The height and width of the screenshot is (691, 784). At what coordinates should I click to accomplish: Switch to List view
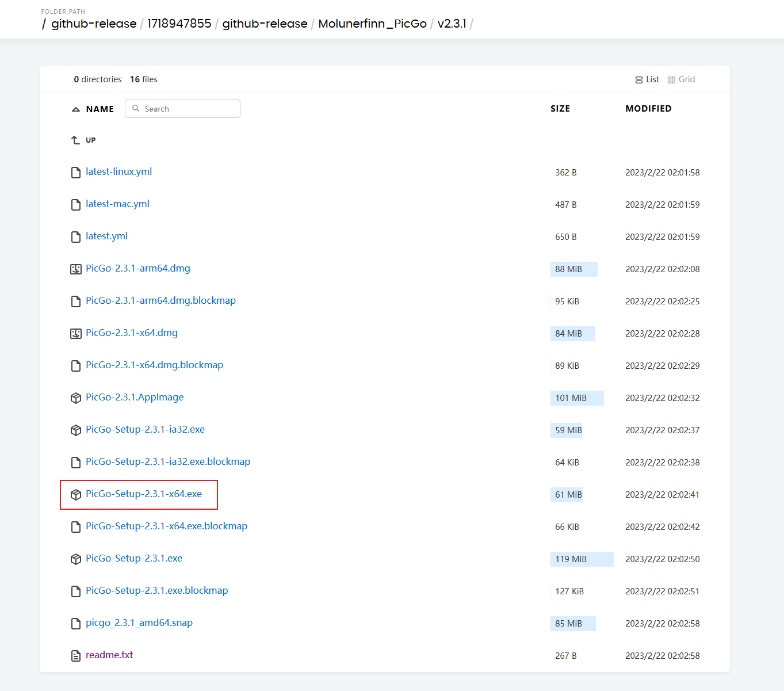tap(647, 79)
